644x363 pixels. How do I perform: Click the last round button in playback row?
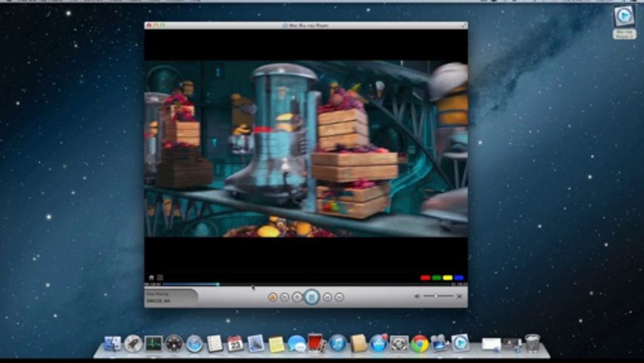coord(339,297)
